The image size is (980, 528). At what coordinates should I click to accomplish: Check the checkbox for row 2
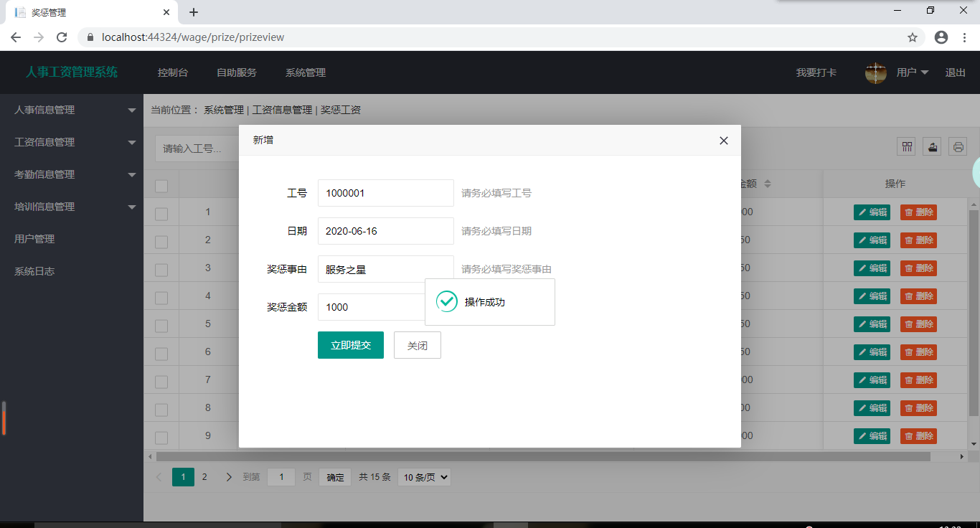coord(161,242)
